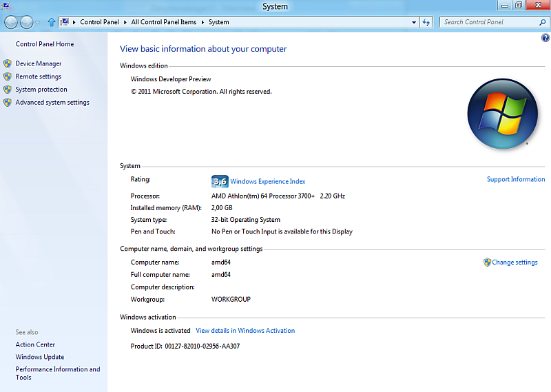Click the Back navigation arrow button
Screen dimensions: 551x392
[11, 22]
